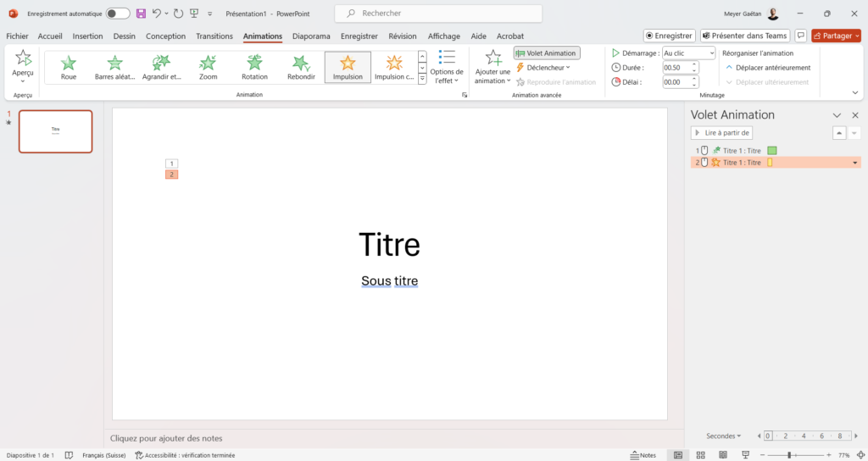Open the Déclencheur dropdown
This screenshot has width=868, height=461.
pyautogui.click(x=542, y=68)
